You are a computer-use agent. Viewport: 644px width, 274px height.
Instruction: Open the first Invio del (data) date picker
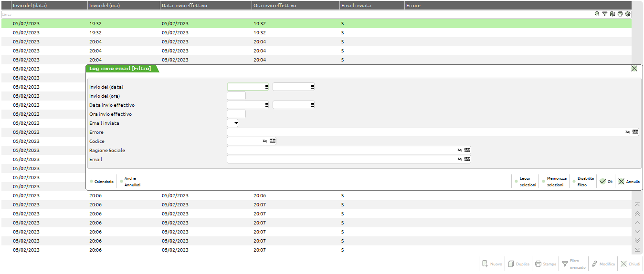266,87
